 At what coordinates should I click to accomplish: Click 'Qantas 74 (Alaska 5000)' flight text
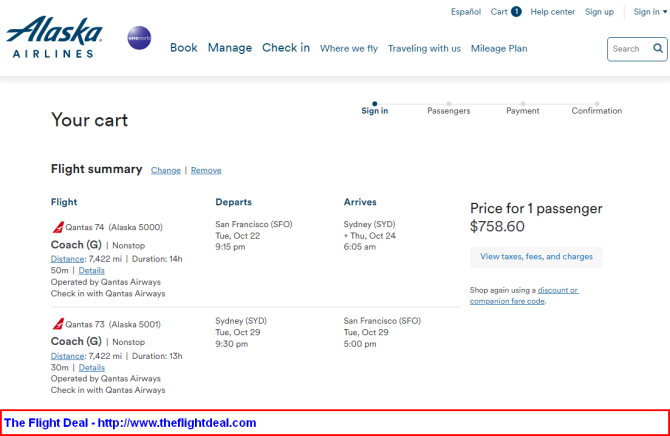click(x=114, y=227)
